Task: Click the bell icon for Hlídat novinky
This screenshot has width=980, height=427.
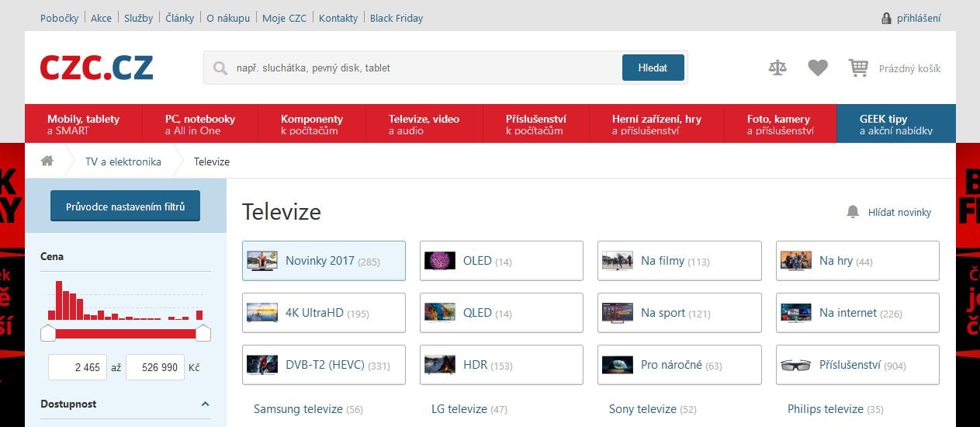Action: coord(853,212)
